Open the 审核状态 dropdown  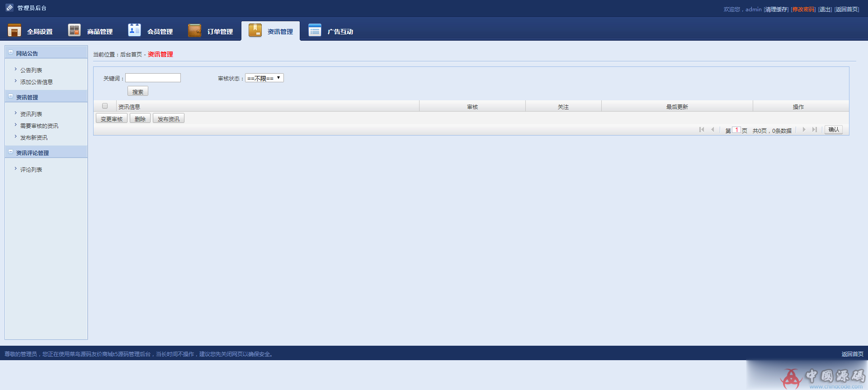[x=264, y=78]
